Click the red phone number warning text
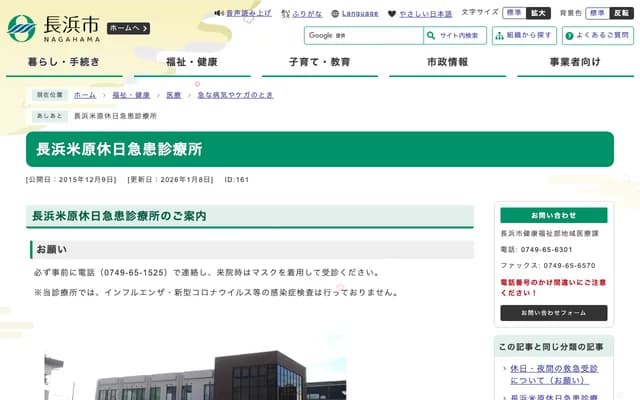This screenshot has height=400, width=640. coord(553,287)
